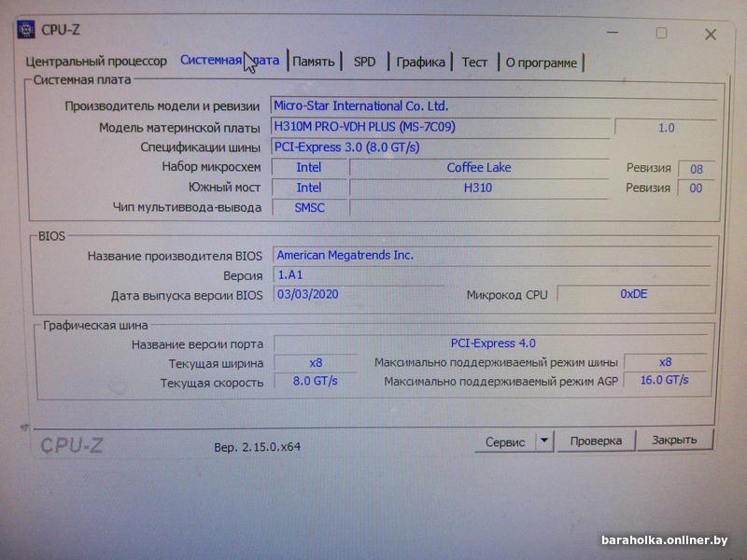Viewport: 747px width, 560px height.
Task: Click the current width x8 value
Action: click(x=316, y=363)
